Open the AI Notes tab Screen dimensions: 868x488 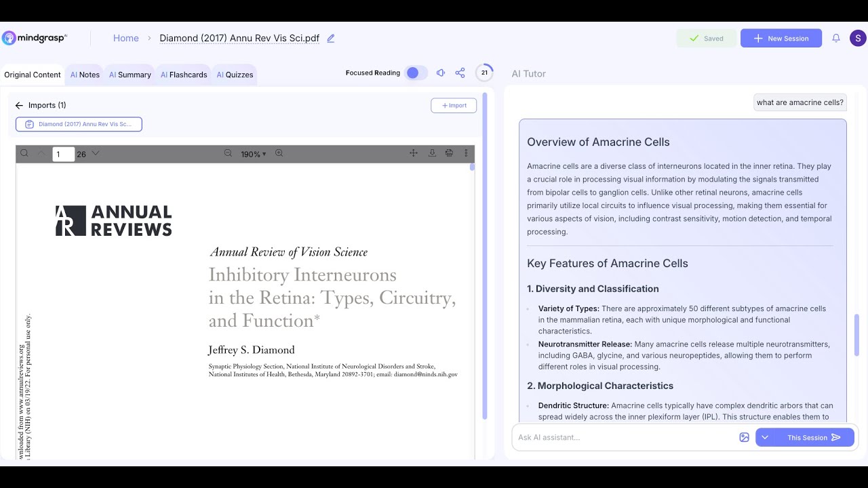tap(85, 75)
